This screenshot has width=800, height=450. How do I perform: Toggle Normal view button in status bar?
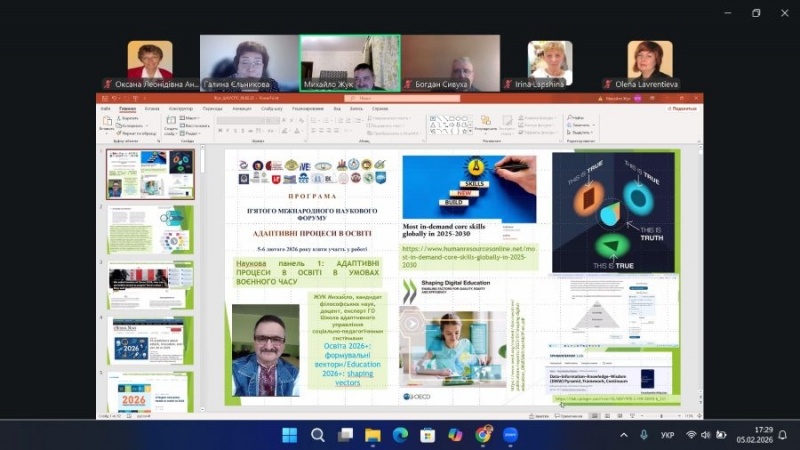click(594, 416)
